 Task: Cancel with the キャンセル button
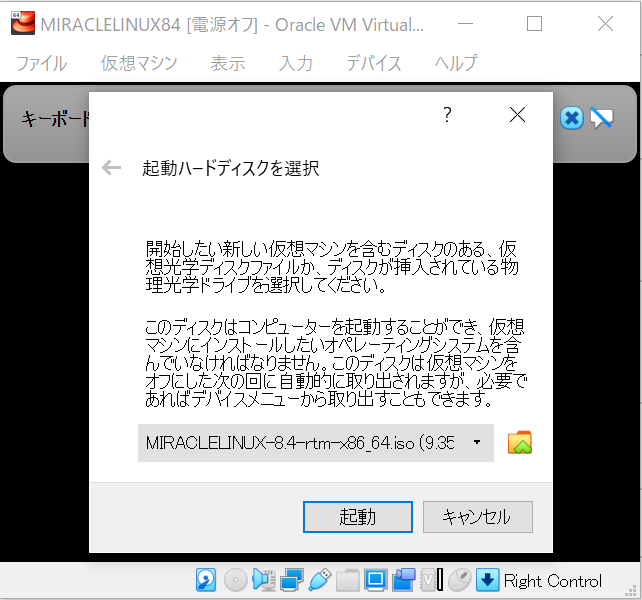click(477, 517)
